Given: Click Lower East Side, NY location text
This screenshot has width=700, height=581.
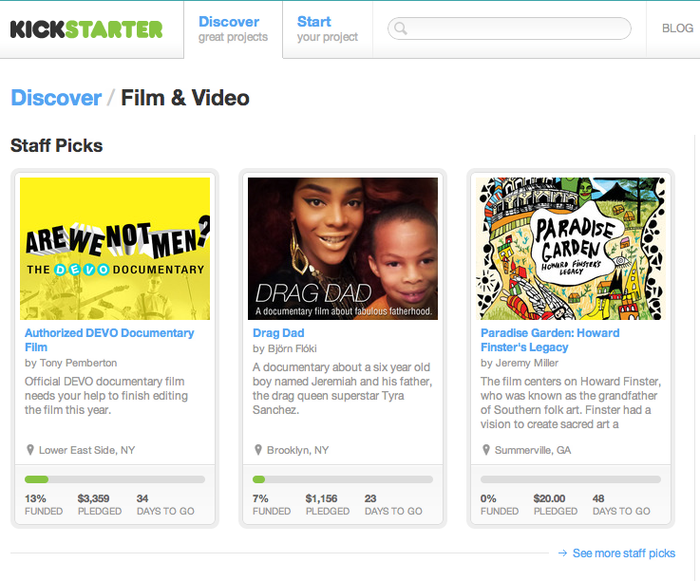Looking at the screenshot, I should [x=87, y=450].
